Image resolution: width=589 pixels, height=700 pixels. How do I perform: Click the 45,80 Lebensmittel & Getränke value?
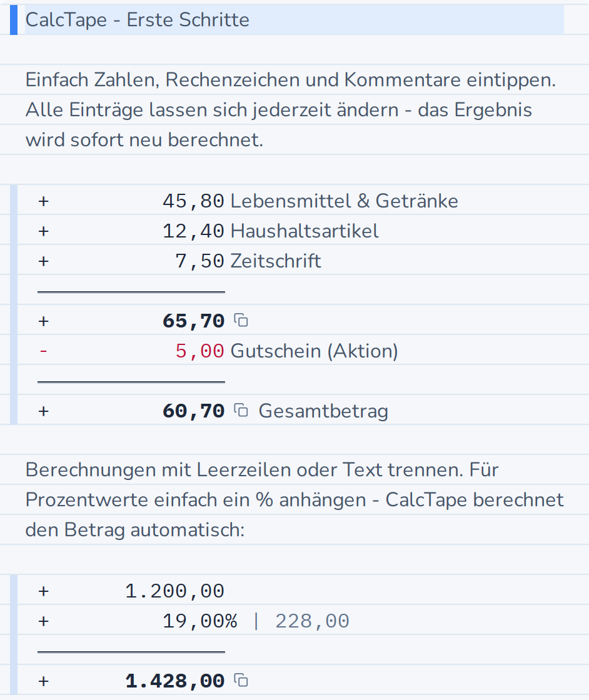click(x=193, y=201)
